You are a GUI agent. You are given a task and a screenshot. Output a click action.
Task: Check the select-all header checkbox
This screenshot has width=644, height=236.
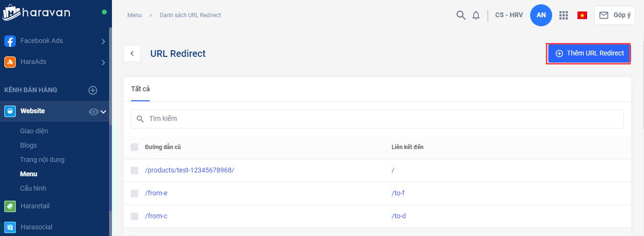point(134,147)
